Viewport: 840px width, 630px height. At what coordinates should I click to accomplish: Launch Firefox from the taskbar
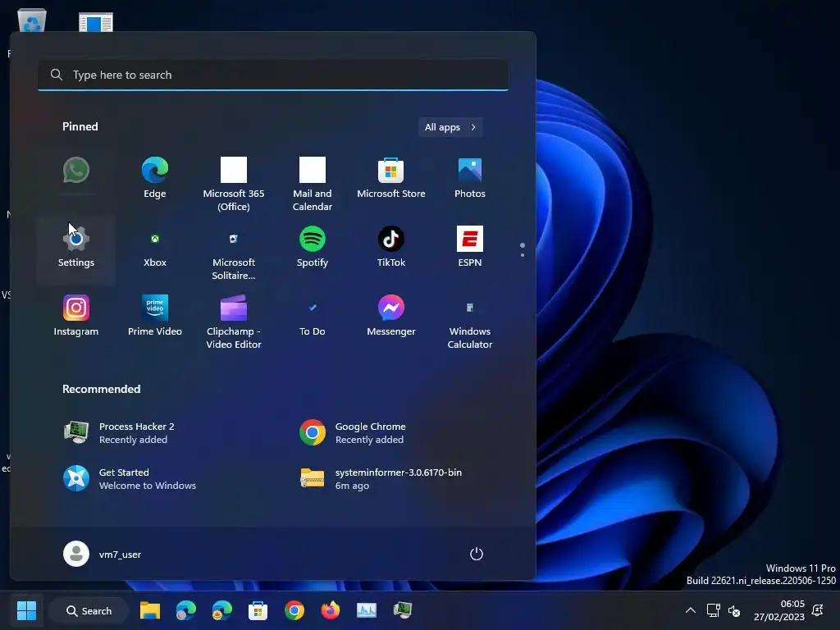(330, 610)
